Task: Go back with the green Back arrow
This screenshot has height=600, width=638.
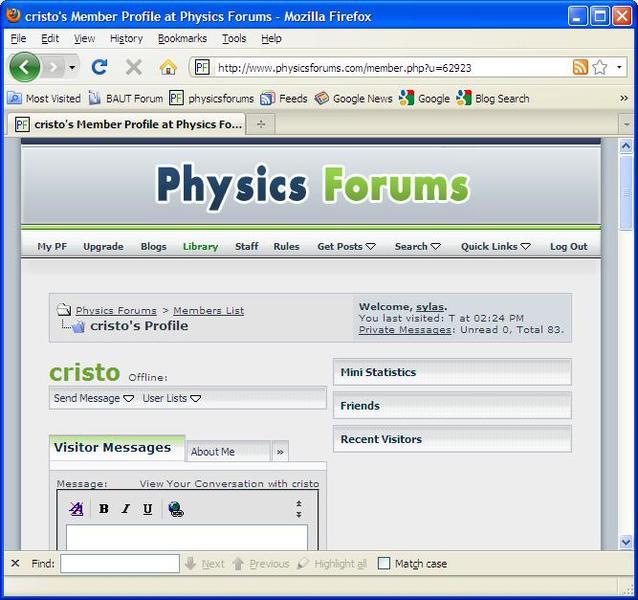Action: tap(24, 68)
